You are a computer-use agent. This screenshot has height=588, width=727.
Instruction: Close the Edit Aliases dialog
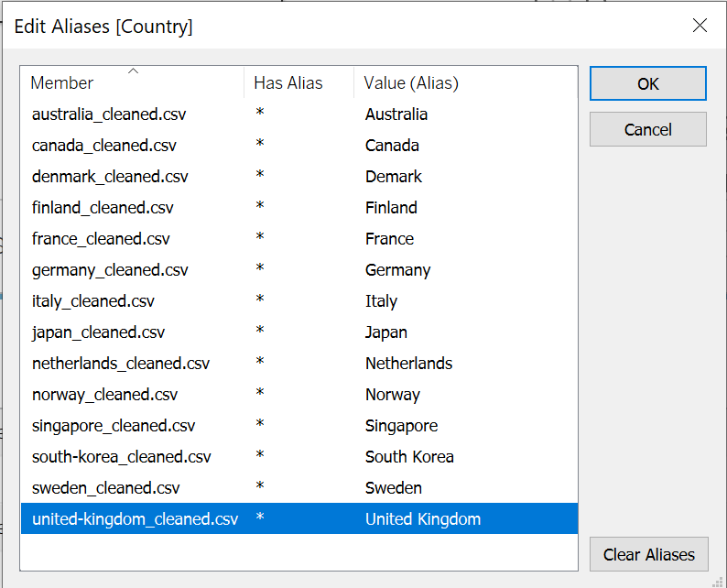click(700, 26)
